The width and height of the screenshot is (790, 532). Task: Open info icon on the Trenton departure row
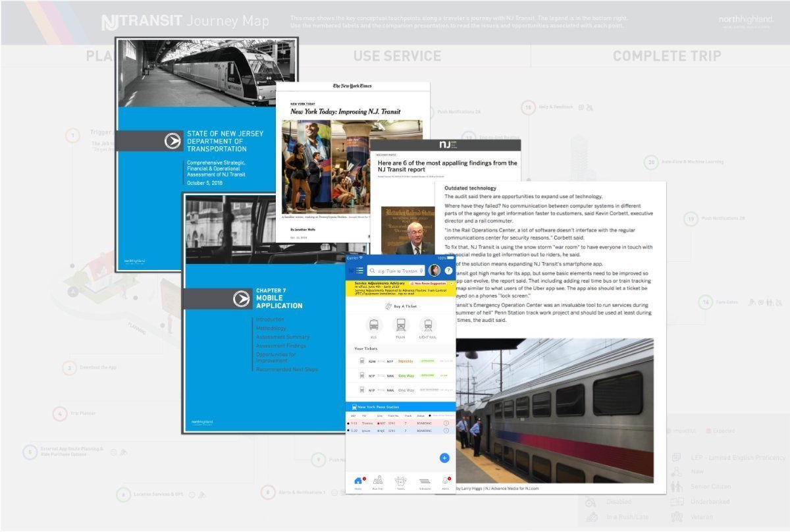click(x=446, y=423)
